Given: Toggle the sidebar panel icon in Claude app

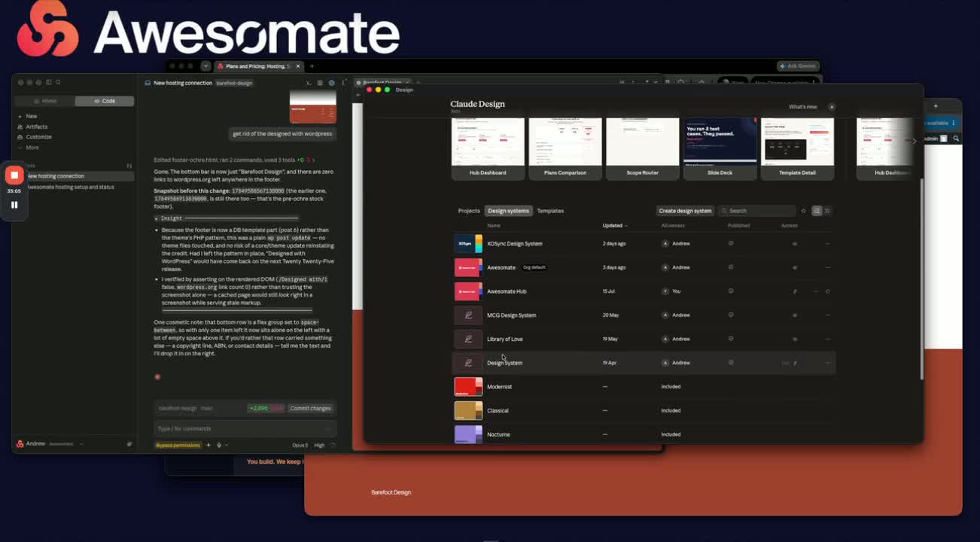Looking at the screenshot, I should [49, 82].
